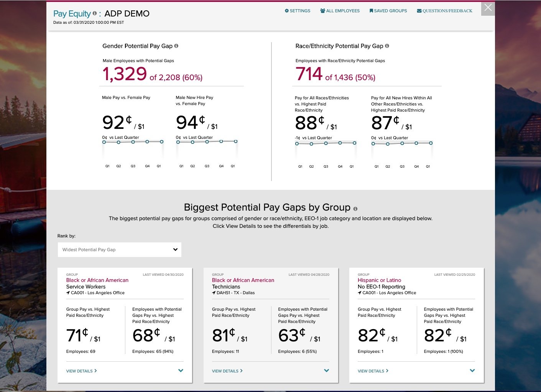Open Saved Groups
The width and height of the screenshot is (541, 392).
click(388, 11)
